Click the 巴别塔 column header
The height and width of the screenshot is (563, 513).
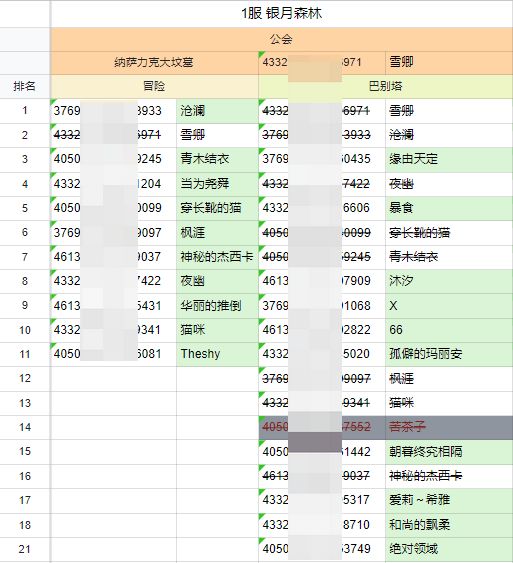[386, 87]
